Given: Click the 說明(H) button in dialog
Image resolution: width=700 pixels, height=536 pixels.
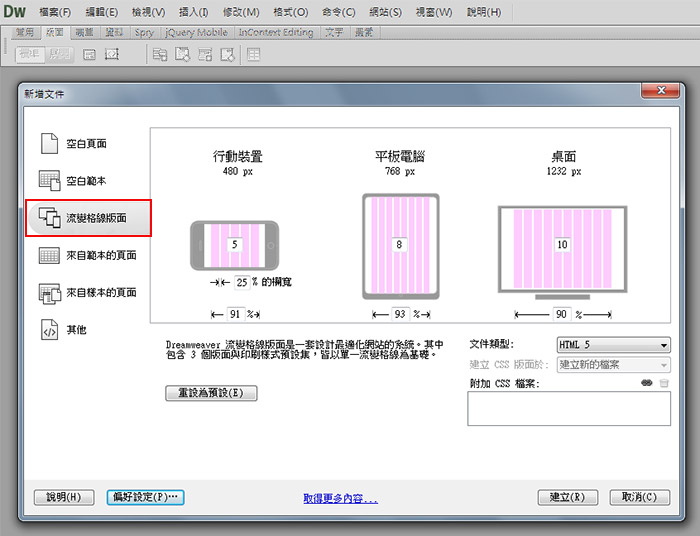Looking at the screenshot, I should coord(64,497).
